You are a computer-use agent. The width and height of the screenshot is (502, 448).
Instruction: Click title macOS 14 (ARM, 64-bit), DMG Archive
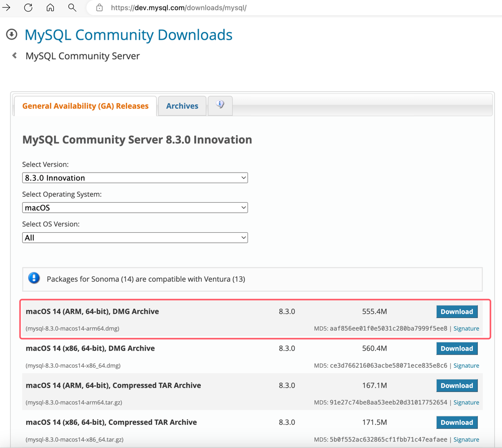coord(92,312)
